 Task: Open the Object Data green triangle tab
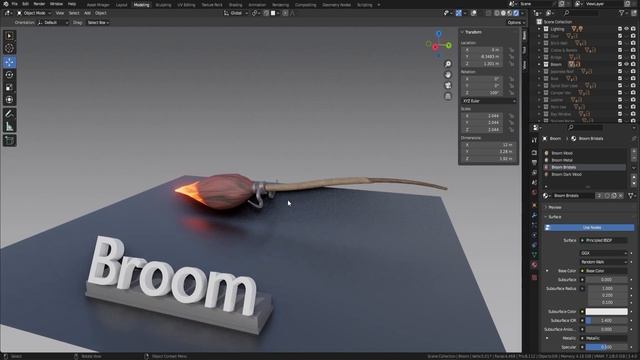pyautogui.click(x=534, y=254)
